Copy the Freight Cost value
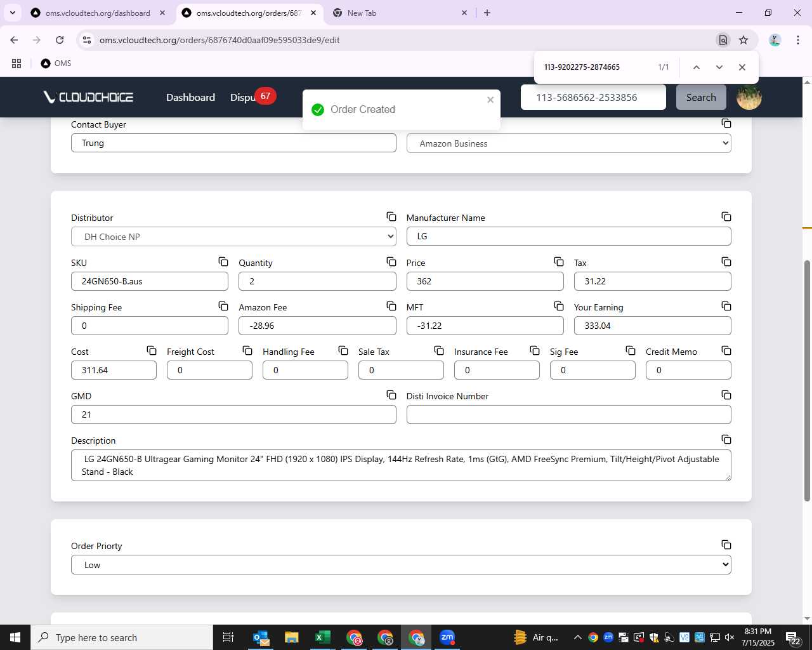 247,350
